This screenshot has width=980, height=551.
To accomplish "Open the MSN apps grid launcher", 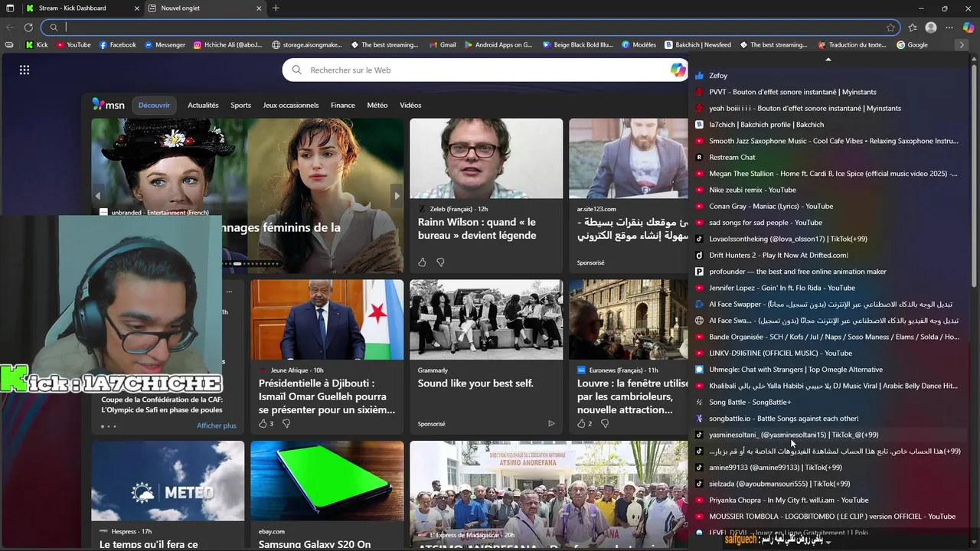I will [24, 70].
